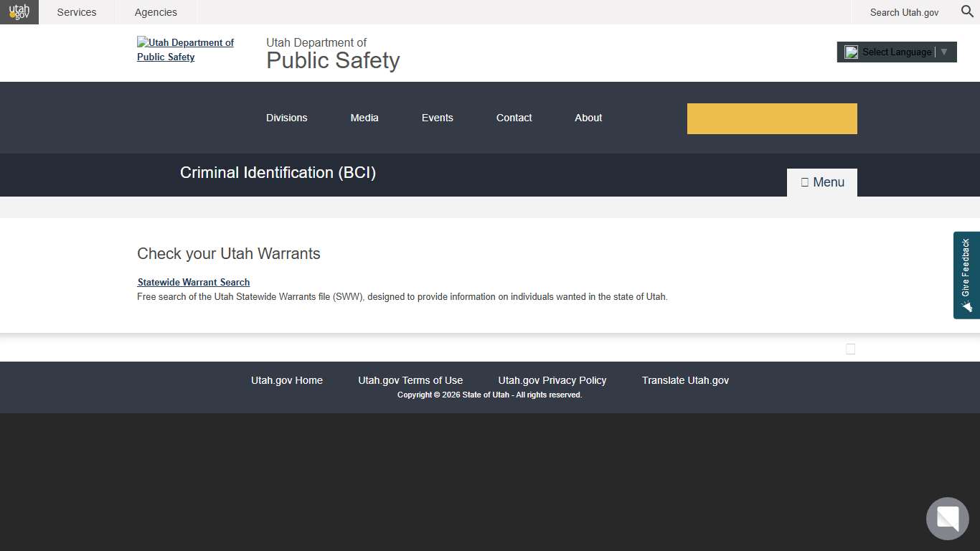Toggle open the BCI Menu panel
This screenshot has width=980, height=551.
[x=821, y=182]
